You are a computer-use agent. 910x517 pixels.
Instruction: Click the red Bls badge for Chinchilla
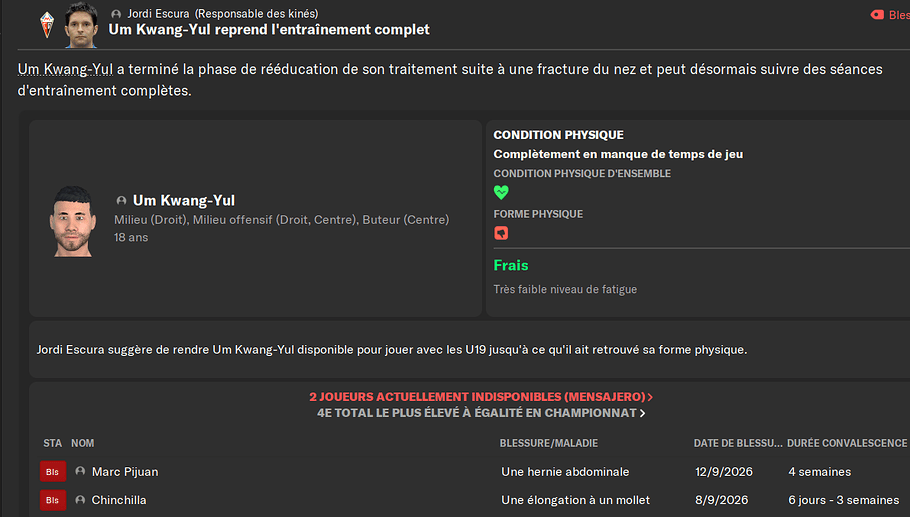point(53,500)
